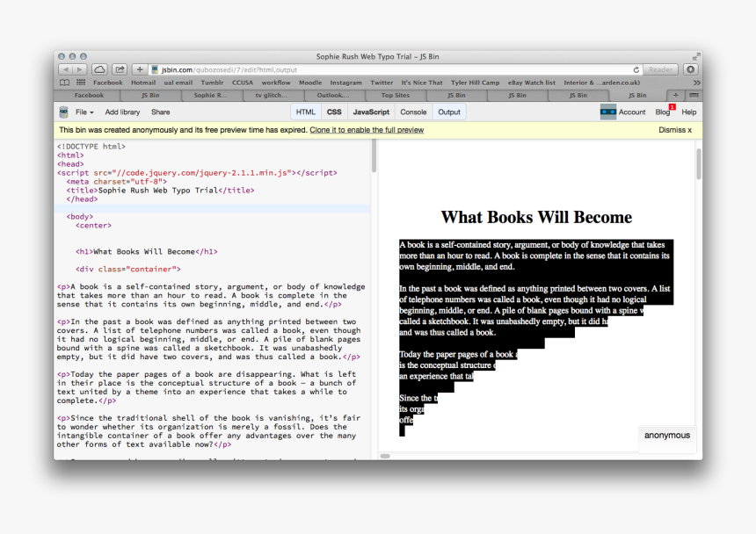
Task: Switch to the Facebook browser tab
Action: [x=89, y=96]
